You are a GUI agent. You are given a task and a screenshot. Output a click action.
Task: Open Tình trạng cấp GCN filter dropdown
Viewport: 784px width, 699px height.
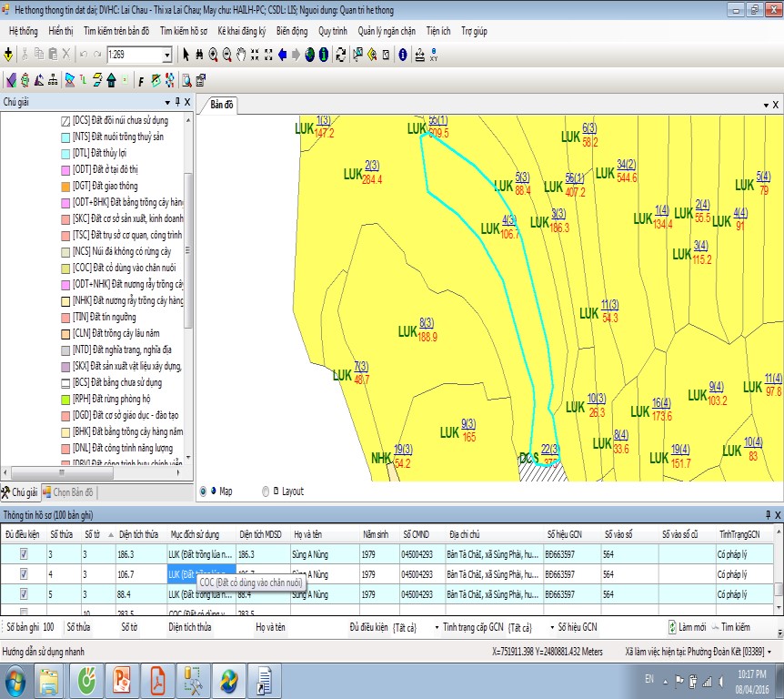(x=551, y=628)
